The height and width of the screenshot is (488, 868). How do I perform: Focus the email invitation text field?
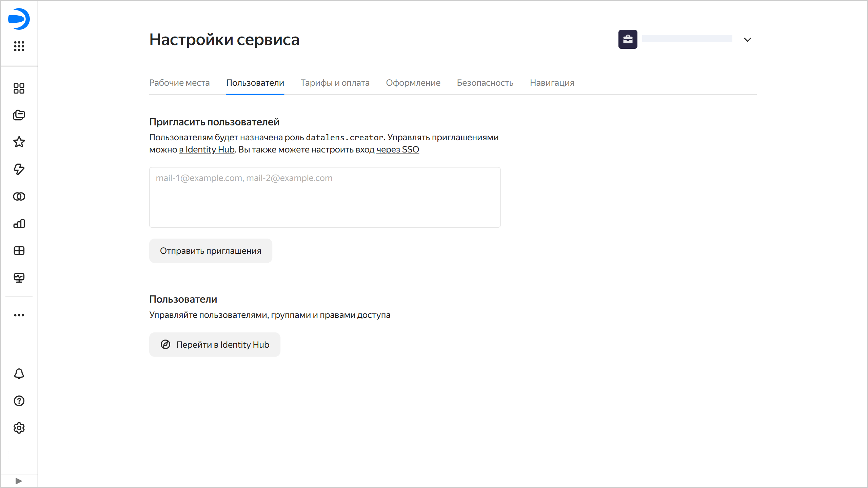324,197
